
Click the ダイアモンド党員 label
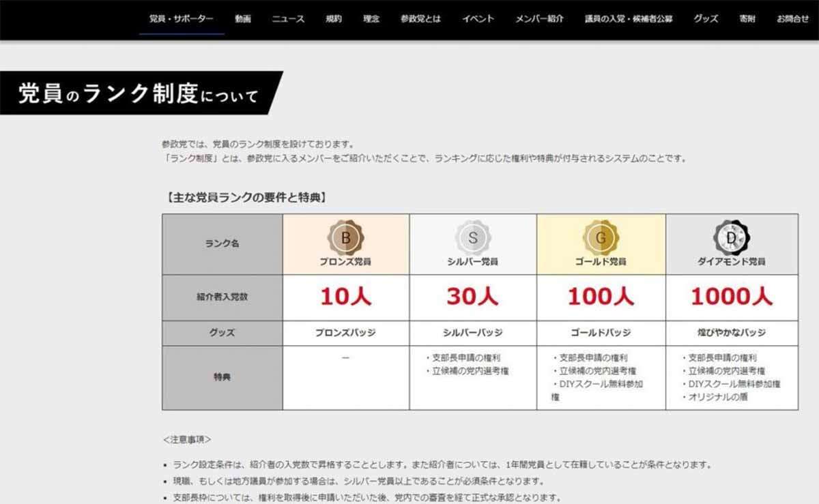click(x=732, y=262)
